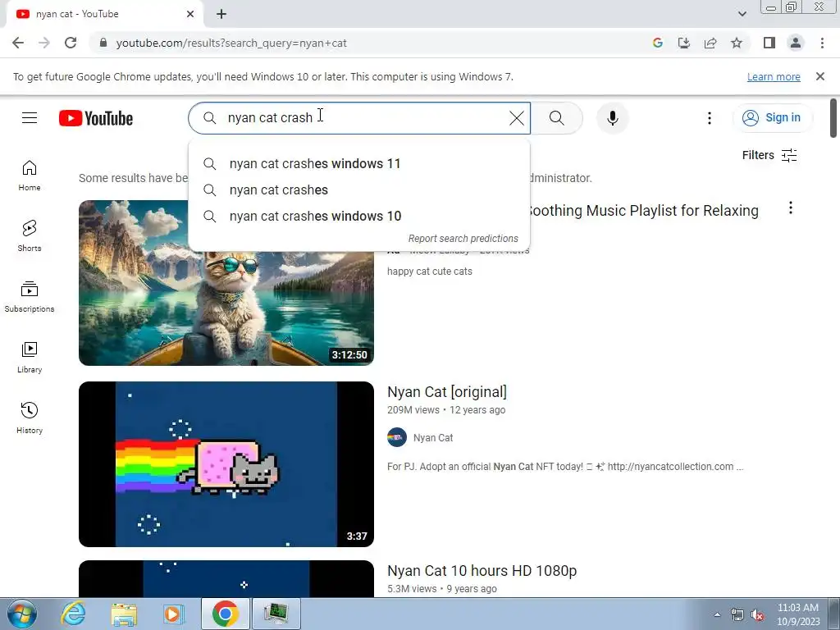Launch Internet Explorer from taskbar
840x630 pixels.
pyautogui.click(x=73, y=614)
